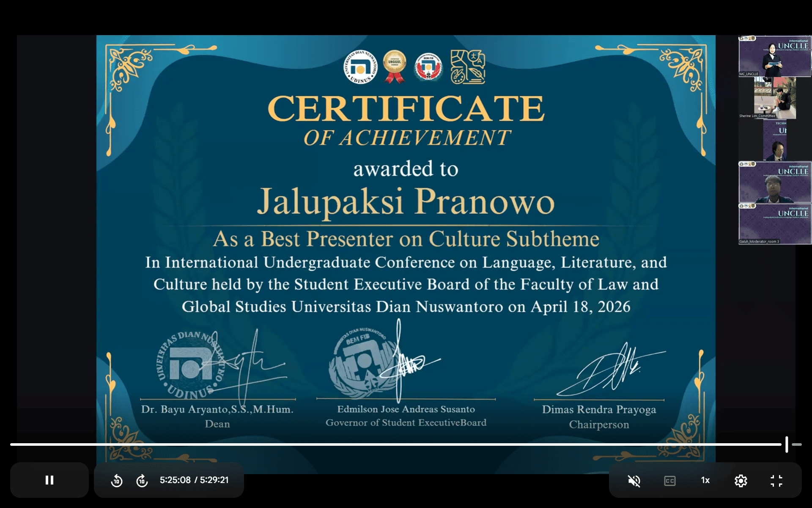
Task: Click the 5:25:08 / 5:29:21 time display
Action: 194,480
